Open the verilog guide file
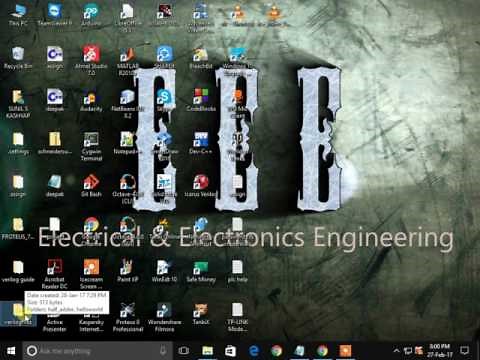The height and width of the screenshot is (360, 480). pos(18,271)
